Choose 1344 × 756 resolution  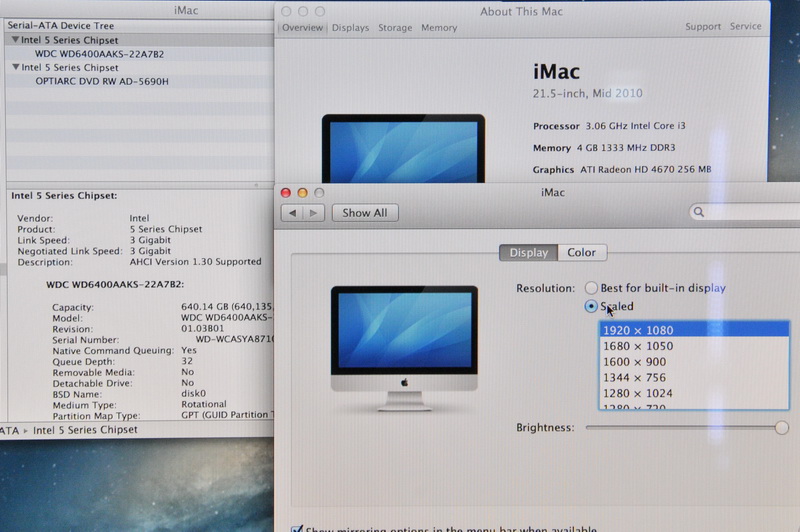click(694, 377)
